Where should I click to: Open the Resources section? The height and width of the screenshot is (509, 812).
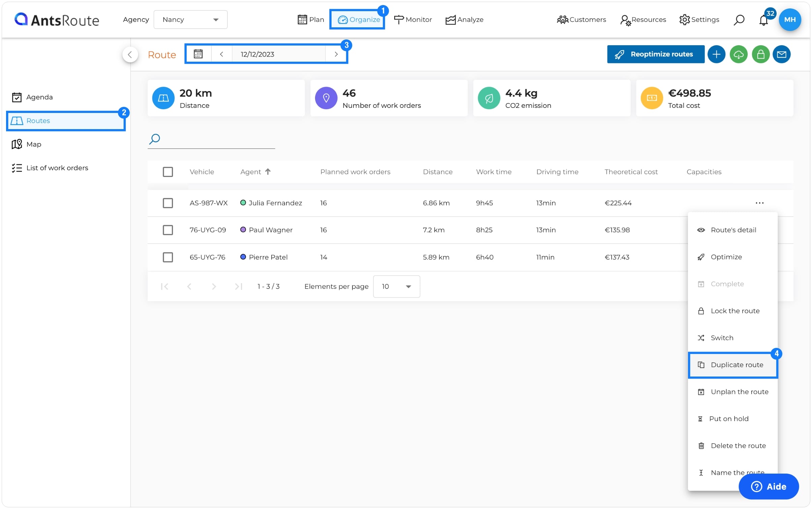[643, 20]
